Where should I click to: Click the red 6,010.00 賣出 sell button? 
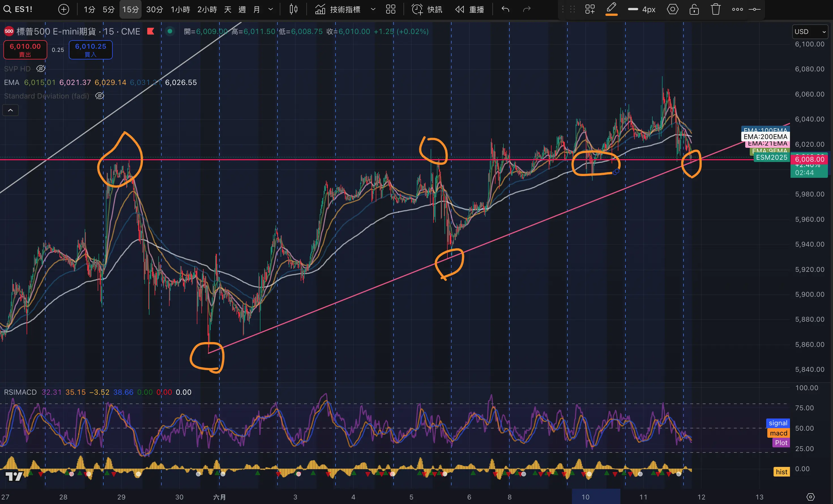point(25,50)
